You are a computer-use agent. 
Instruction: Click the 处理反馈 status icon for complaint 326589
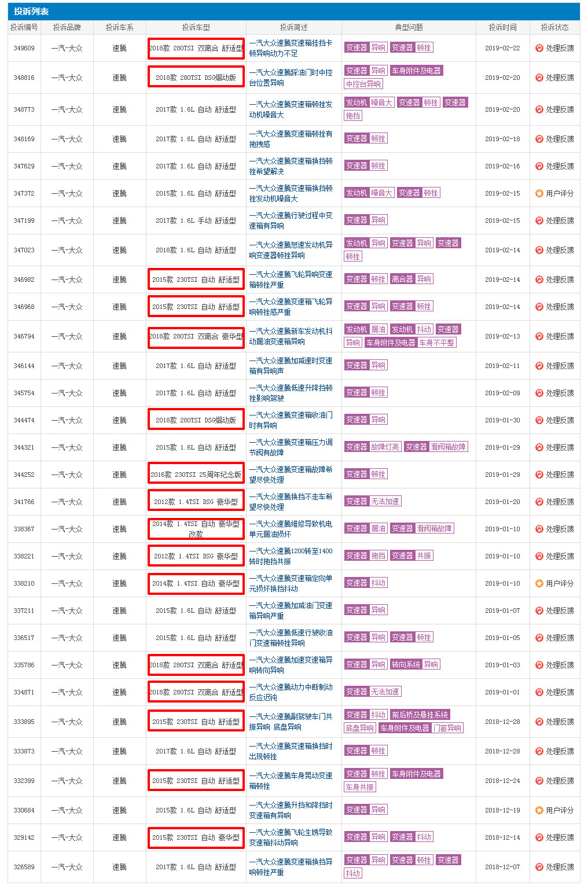pos(539,867)
